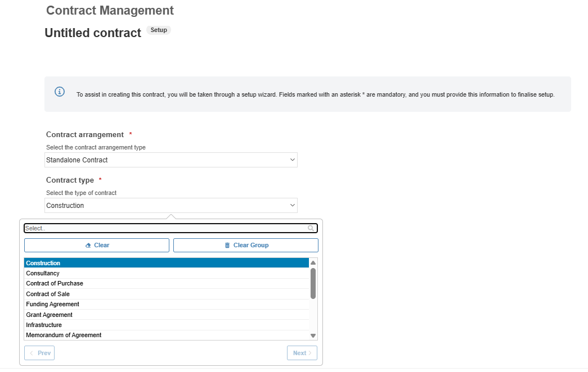This screenshot has height=372, width=588.
Task: Open the Contract type dropdown
Action: (171, 205)
